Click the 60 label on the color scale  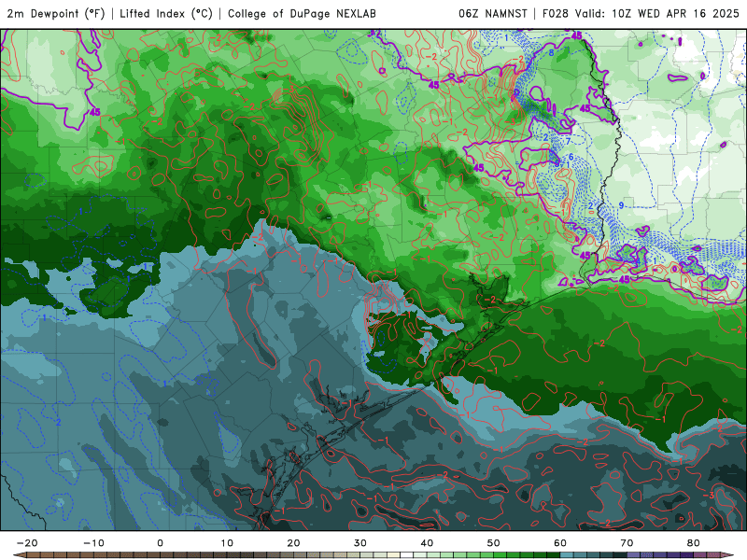(560, 543)
